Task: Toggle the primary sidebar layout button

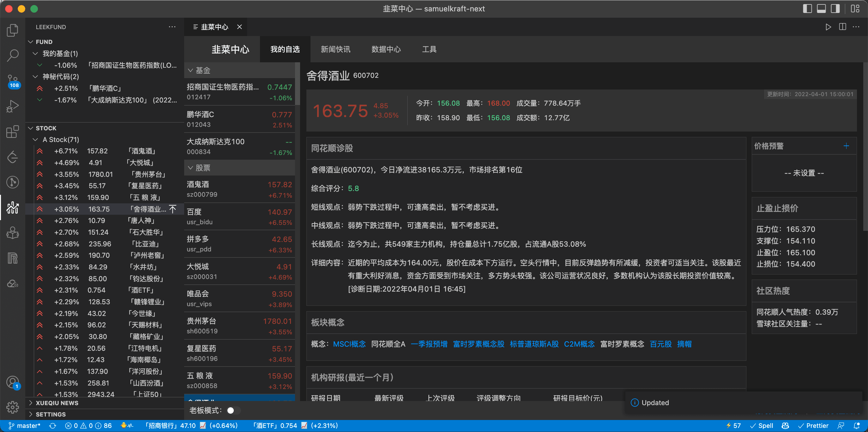Action: (x=807, y=9)
